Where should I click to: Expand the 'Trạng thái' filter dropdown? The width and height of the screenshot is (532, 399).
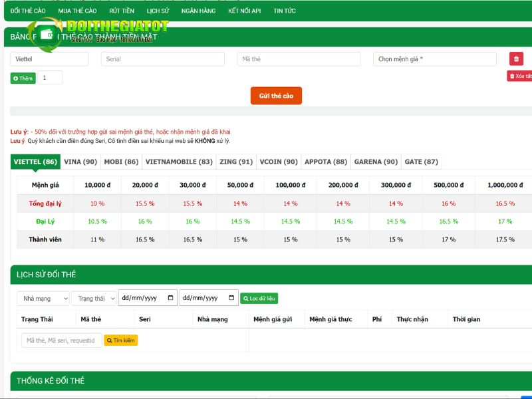coord(94,299)
